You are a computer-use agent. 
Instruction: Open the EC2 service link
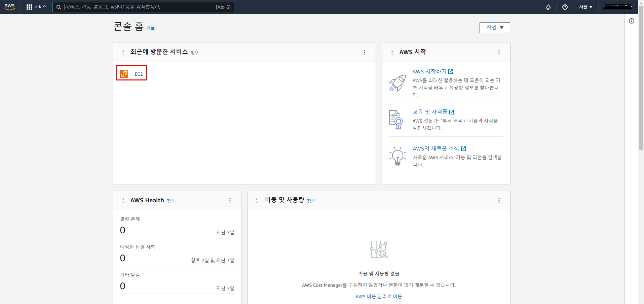(x=139, y=74)
